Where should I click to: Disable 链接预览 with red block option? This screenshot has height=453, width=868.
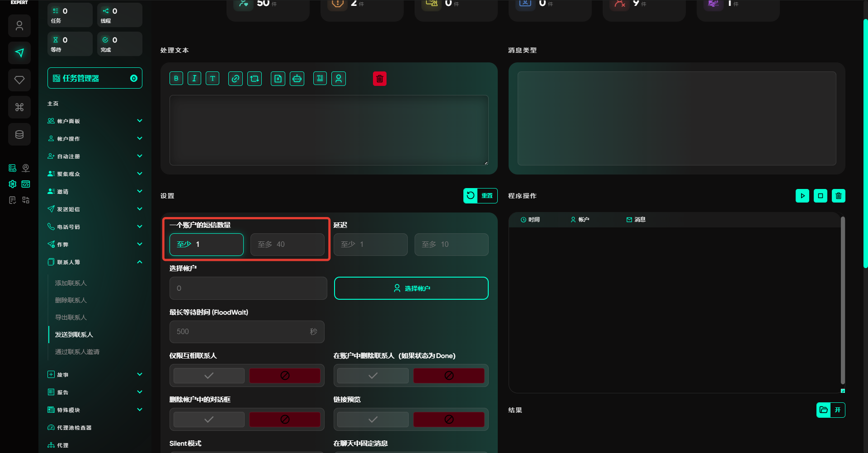(449, 420)
